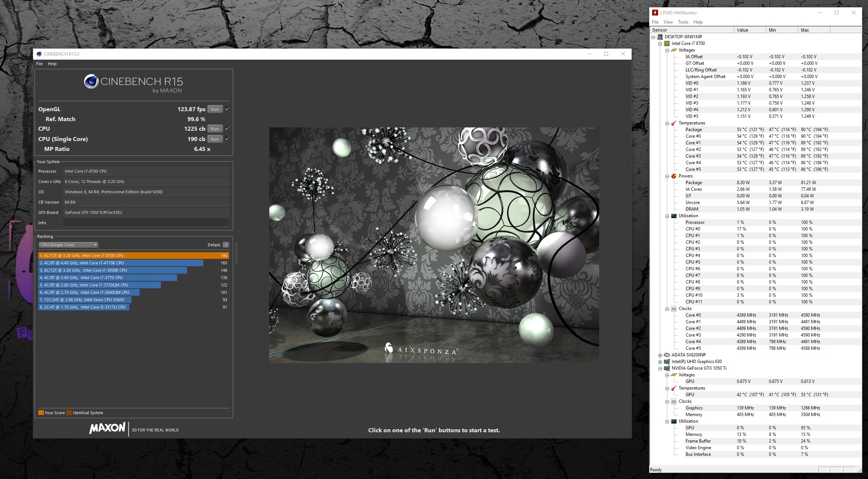Click the GPU Utilization icon under NVIDIA

pyautogui.click(x=674, y=421)
